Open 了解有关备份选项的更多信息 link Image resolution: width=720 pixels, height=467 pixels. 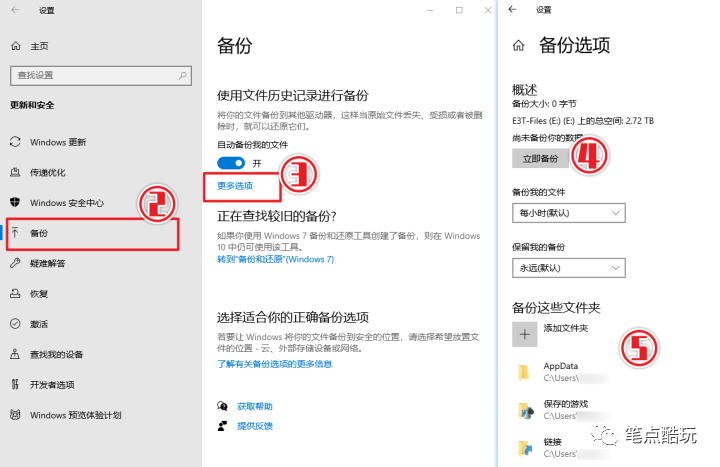coord(274,364)
